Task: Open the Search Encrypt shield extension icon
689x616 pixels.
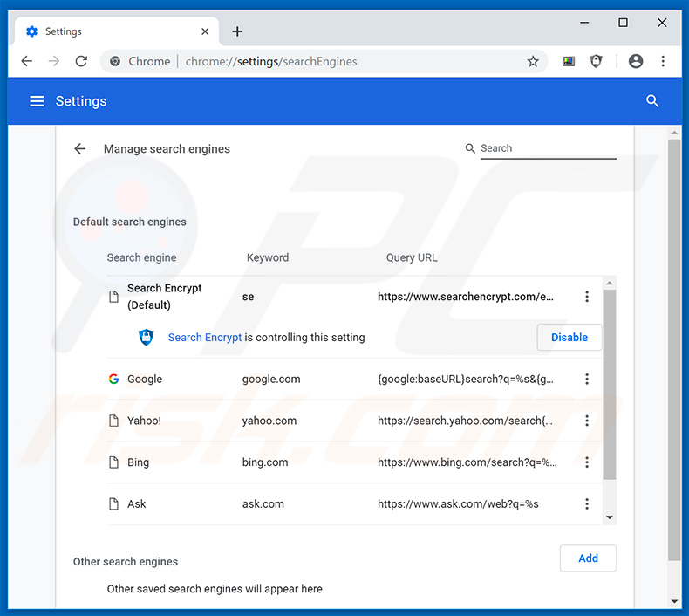Action: tap(596, 61)
